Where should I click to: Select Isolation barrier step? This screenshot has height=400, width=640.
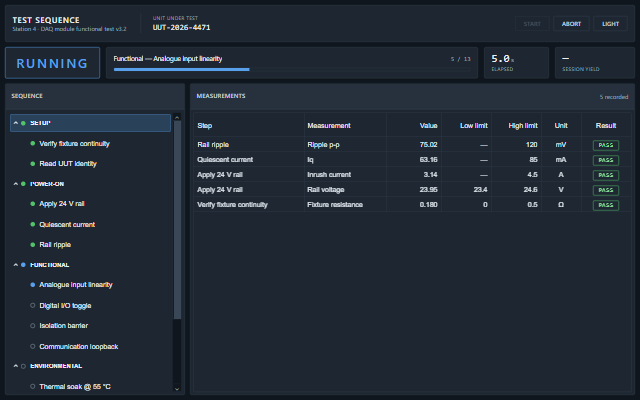click(x=63, y=326)
